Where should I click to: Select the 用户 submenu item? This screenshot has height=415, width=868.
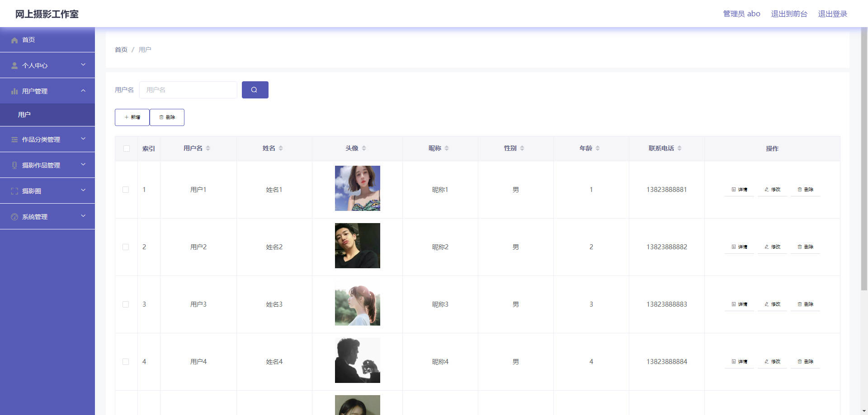[x=47, y=115]
